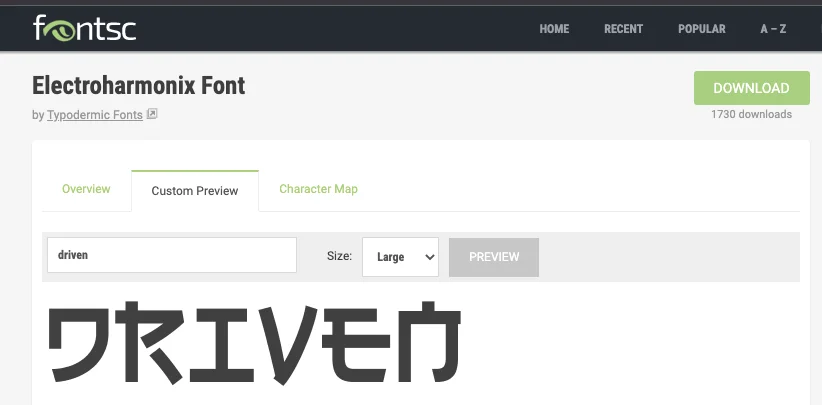Click the 1730 downloads counter text
The width and height of the screenshot is (822, 405).
(751, 114)
